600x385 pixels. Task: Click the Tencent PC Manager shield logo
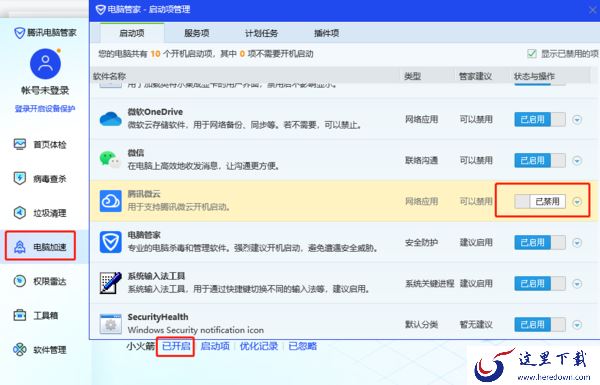point(20,33)
